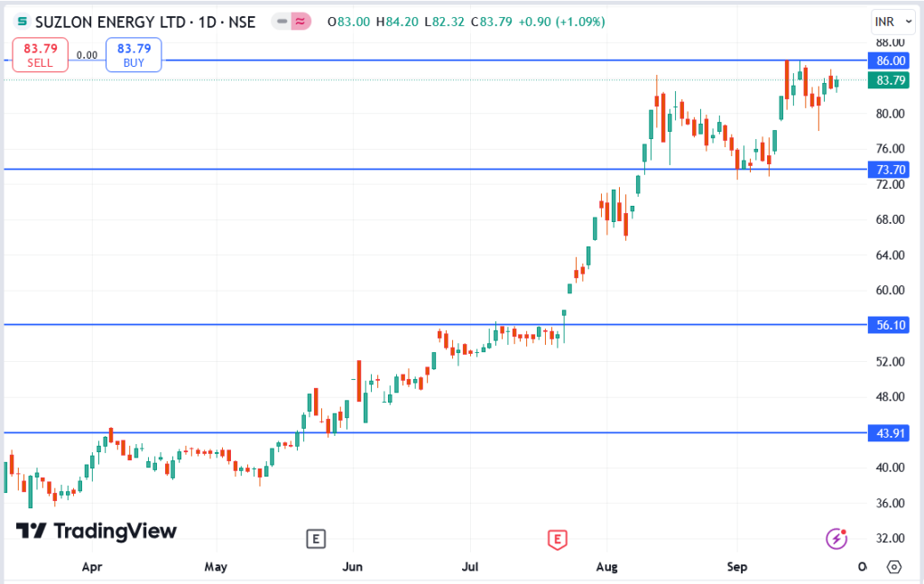Image resolution: width=924 pixels, height=584 pixels.
Task: Click the 83.79 SELL button
Action: pos(40,55)
